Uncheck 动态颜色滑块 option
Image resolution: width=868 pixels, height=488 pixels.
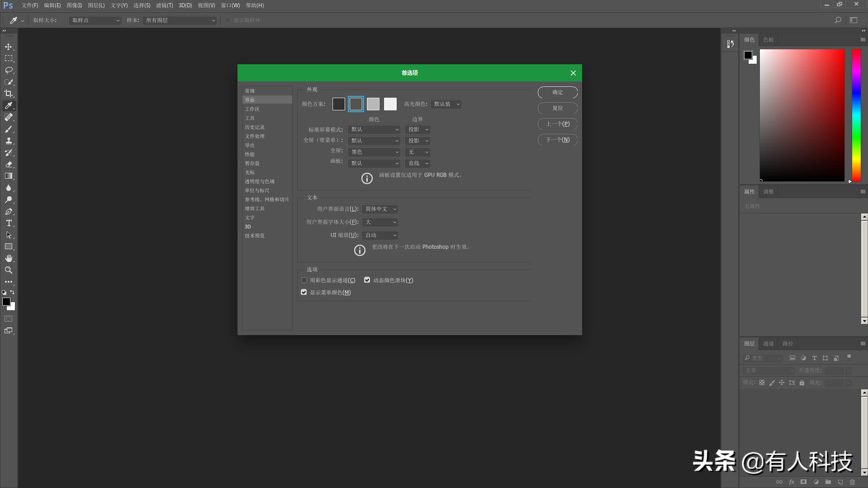pos(367,280)
